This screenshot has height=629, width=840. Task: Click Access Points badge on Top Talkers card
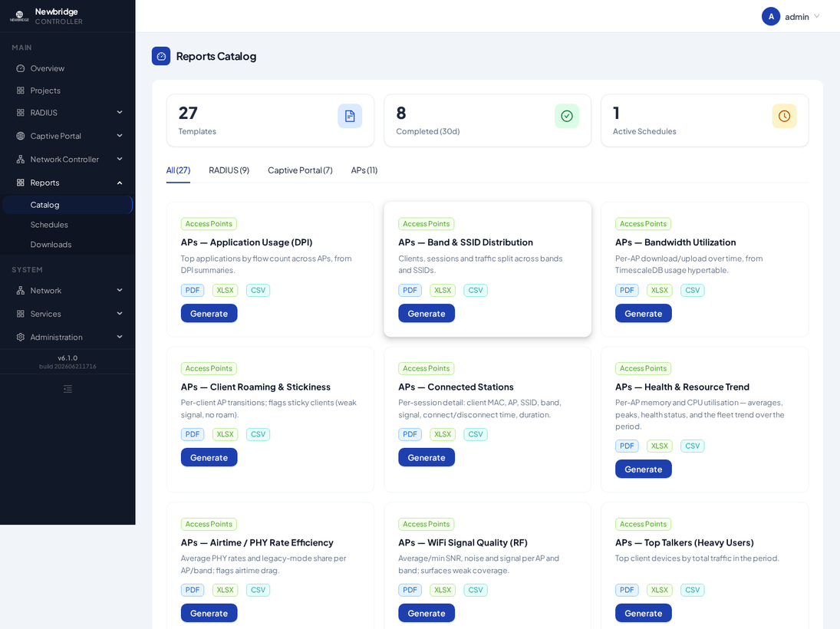coord(643,524)
